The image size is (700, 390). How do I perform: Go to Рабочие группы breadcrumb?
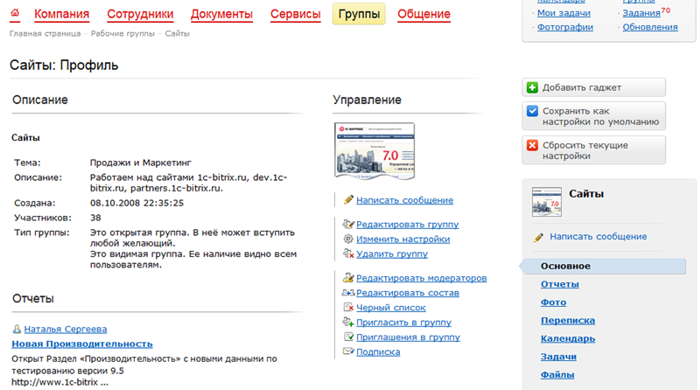[x=123, y=33]
